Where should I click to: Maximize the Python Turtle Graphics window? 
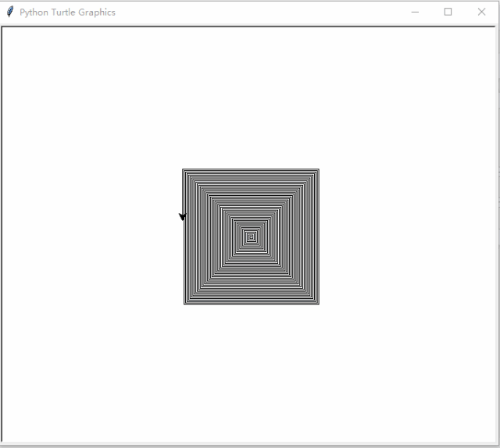[x=448, y=12]
